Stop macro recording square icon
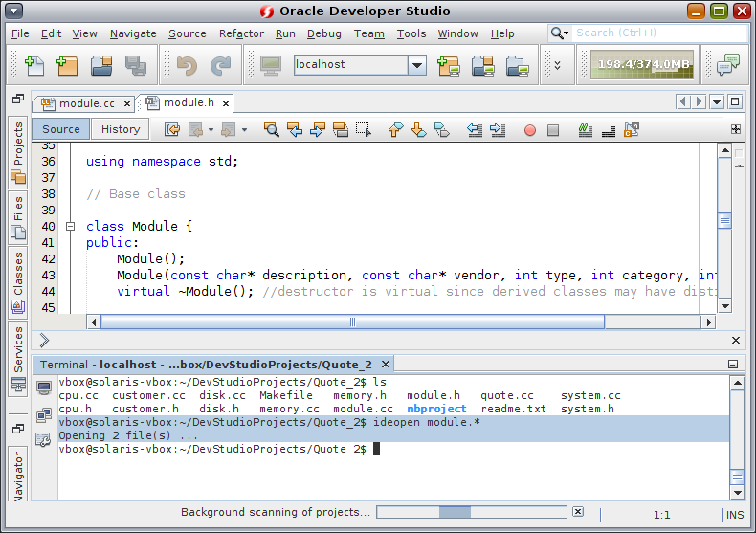 click(x=553, y=130)
